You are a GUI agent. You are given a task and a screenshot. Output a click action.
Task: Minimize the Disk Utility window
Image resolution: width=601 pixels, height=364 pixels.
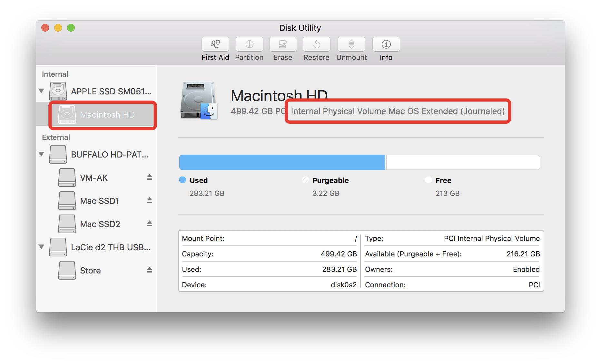[58, 28]
